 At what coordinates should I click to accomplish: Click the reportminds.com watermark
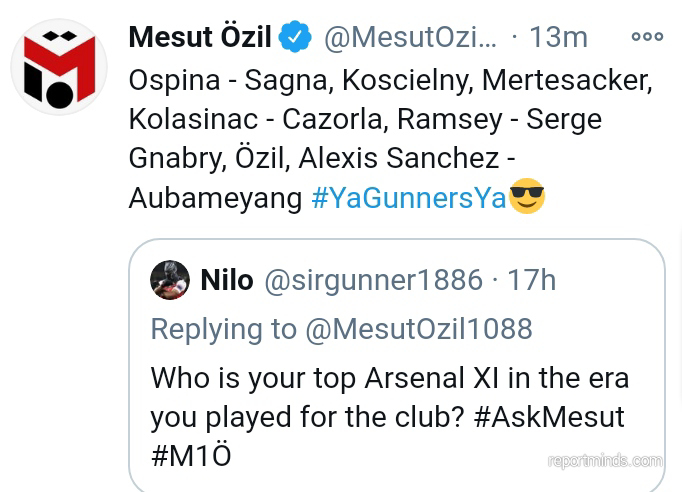pyautogui.click(x=604, y=461)
